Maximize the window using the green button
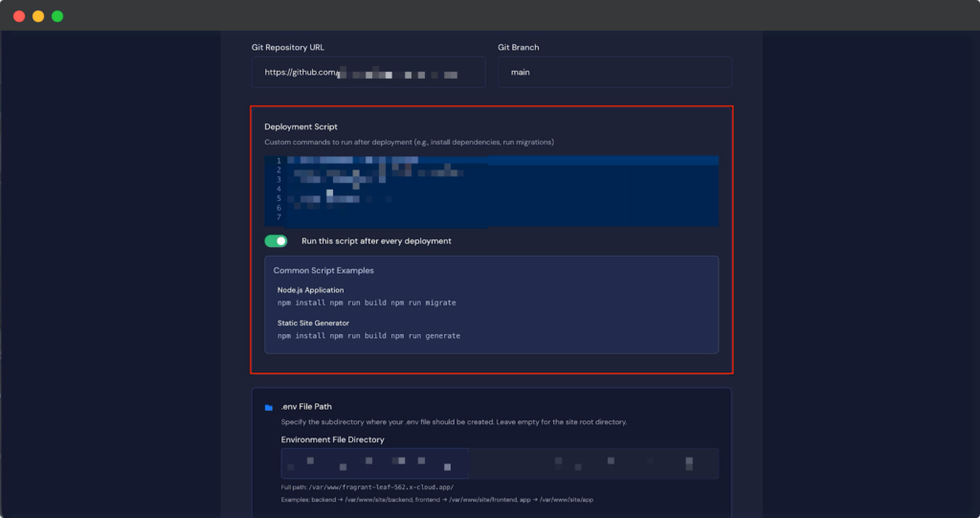Image resolution: width=980 pixels, height=518 pixels. point(57,16)
